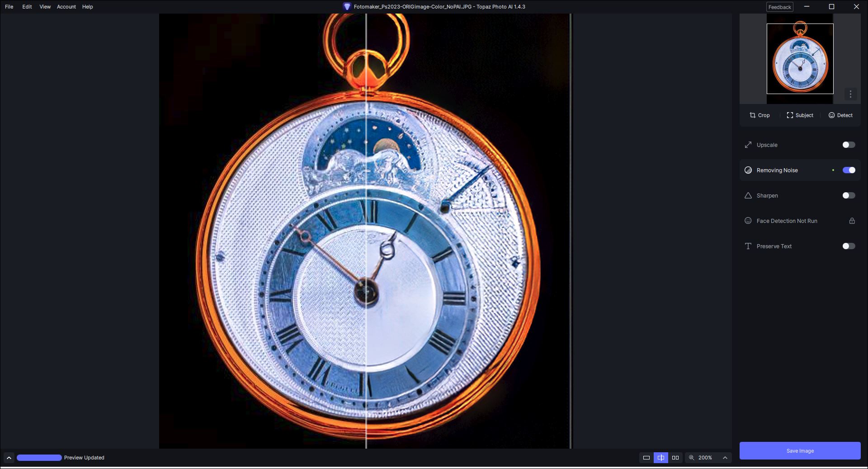
Task: Click the locked Face Detection padlock icon
Action: coord(852,221)
